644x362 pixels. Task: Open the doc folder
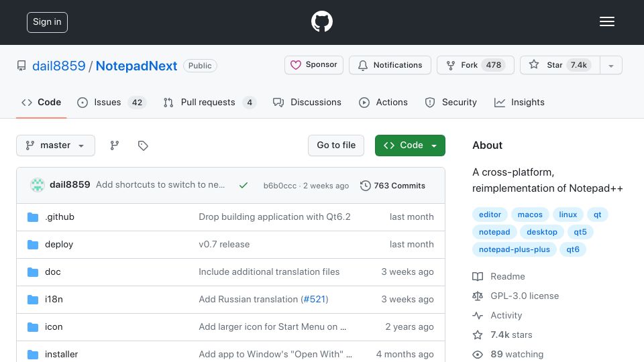coord(52,271)
